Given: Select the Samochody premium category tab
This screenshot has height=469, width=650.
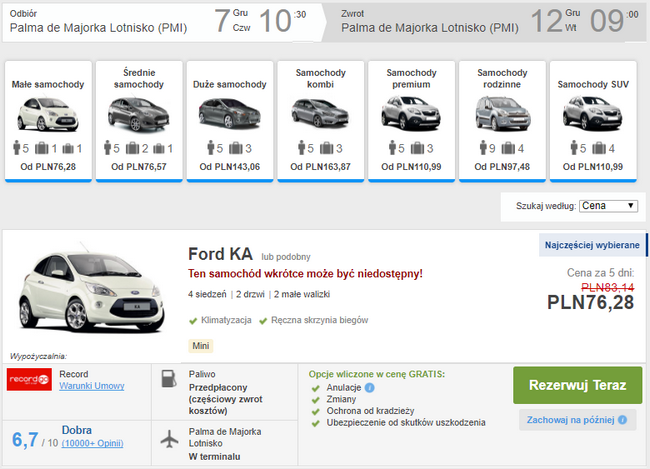Looking at the screenshot, I should tap(411, 121).
